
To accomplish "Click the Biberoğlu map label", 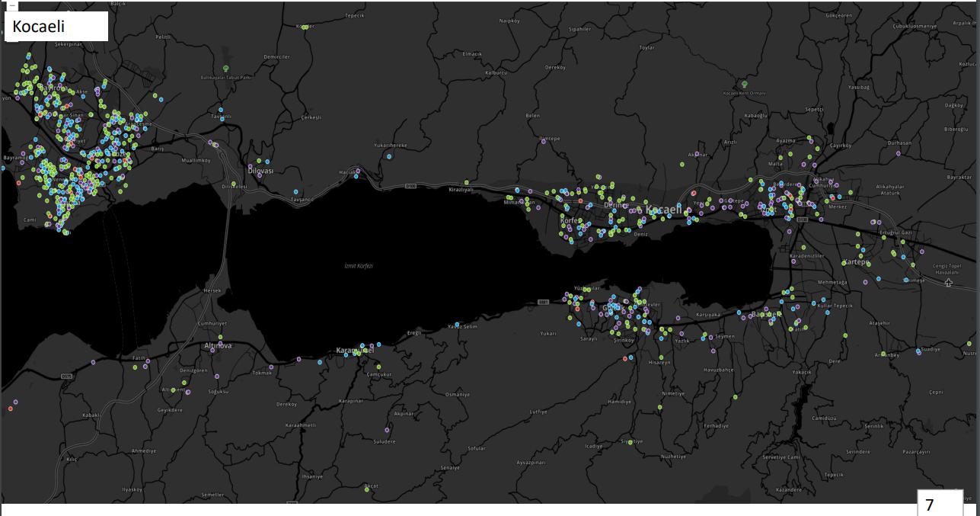I will (955, 129).
